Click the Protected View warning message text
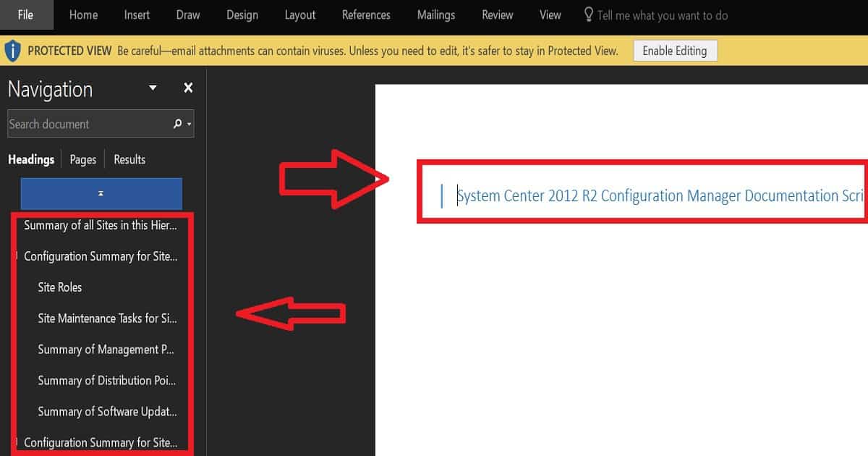Viewport: 868px width, 456px height. (x=367, y=51)
